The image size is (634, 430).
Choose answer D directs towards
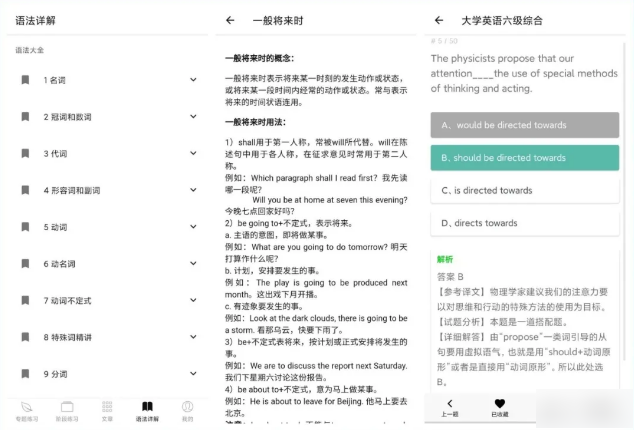[x=524, y=223]
